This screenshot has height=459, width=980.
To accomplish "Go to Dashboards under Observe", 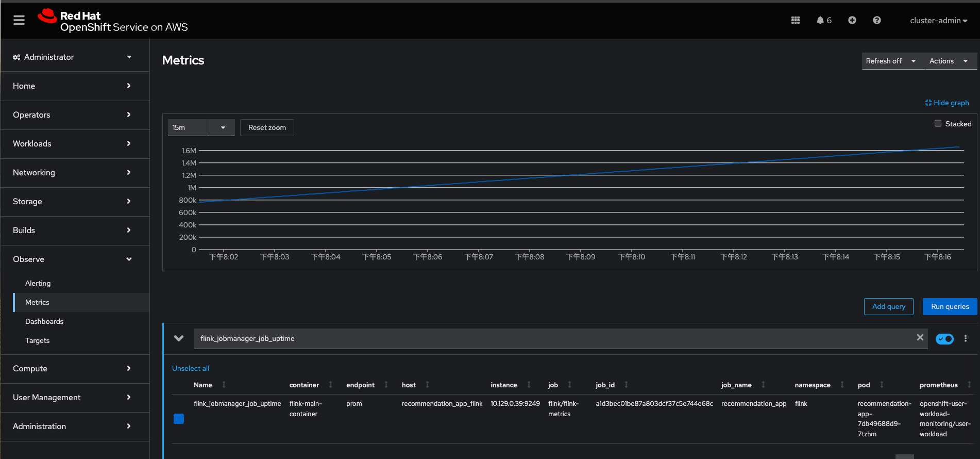I will [x=44, y=321].
